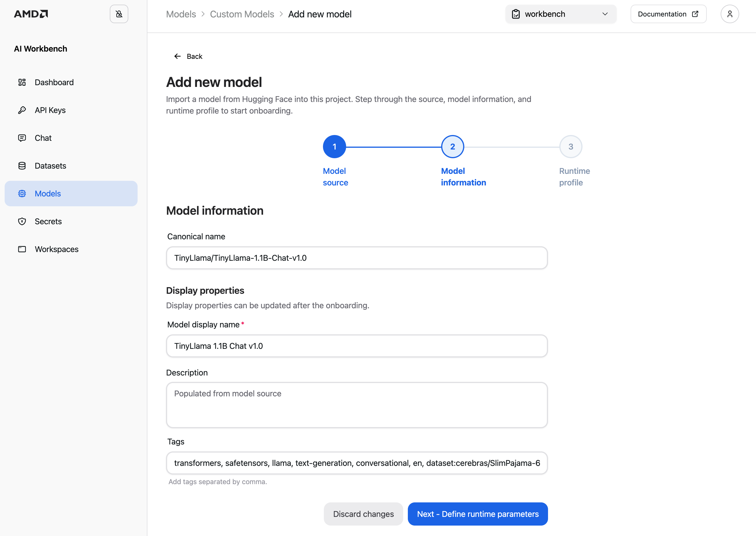756x536 pixels.
Task: Click the Dashboard grid icon
Action: pos(22,82)
